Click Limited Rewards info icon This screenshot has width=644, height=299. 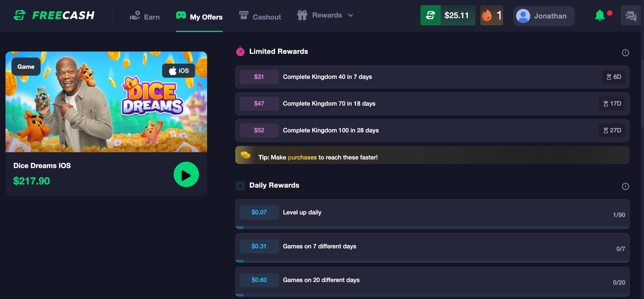tap(626, 53)
